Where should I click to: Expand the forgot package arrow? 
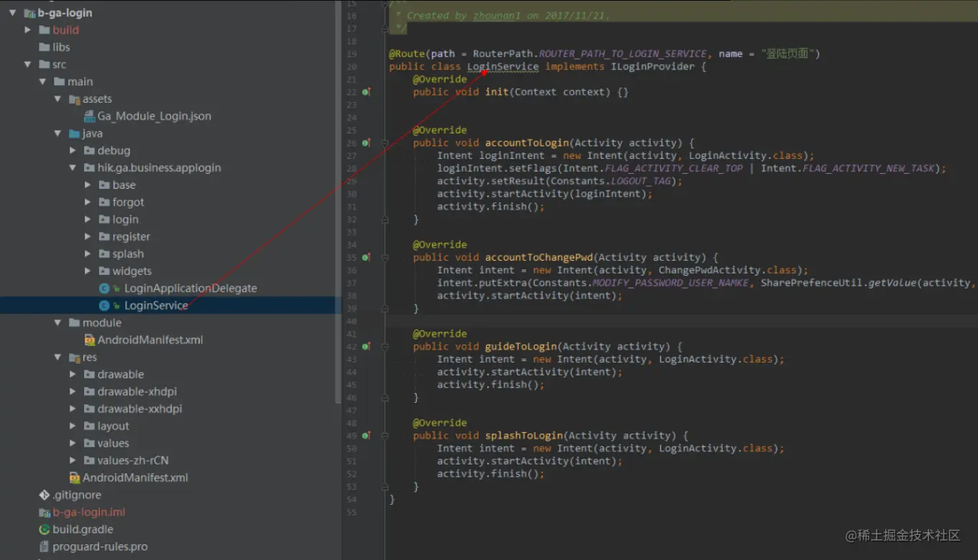click(88, 202)
